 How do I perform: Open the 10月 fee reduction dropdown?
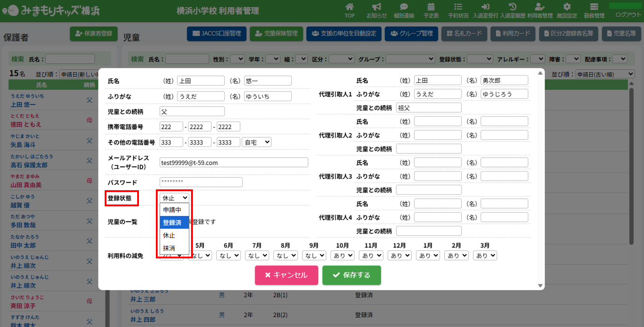(342, 256)
